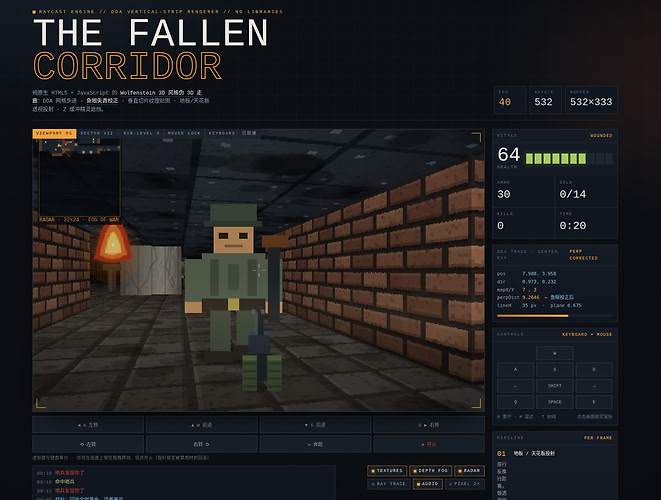661x500 pixels.
Task: Click the move-forward W virtual button
Action: [202, 425]
